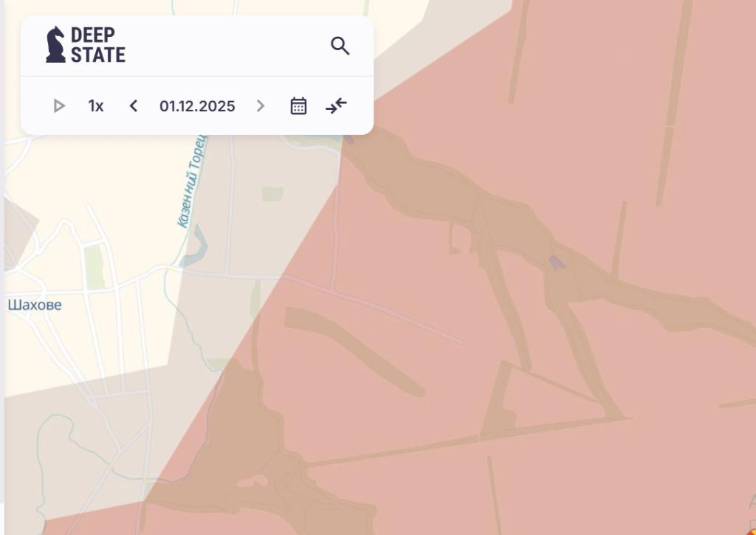Click the DEEP STATE title text
Image resolution: width=756 pixels, height=535 pixels.
coord(98,45)
